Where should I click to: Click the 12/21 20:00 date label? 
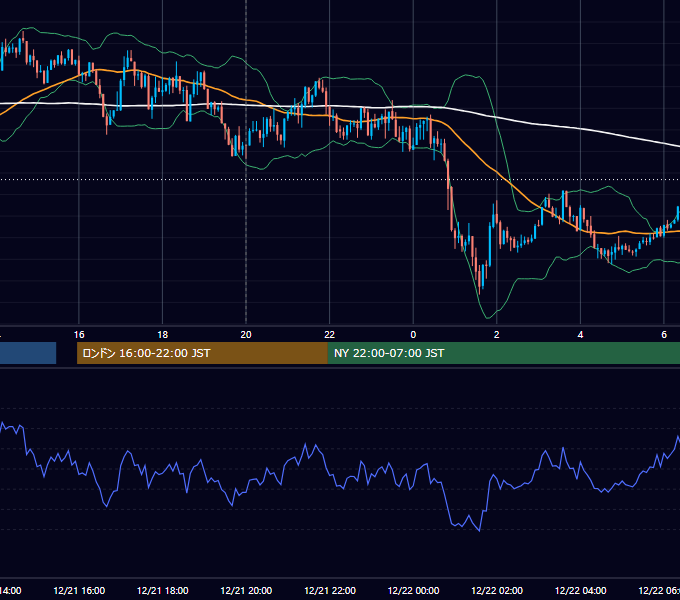click(x=246, y=590)
